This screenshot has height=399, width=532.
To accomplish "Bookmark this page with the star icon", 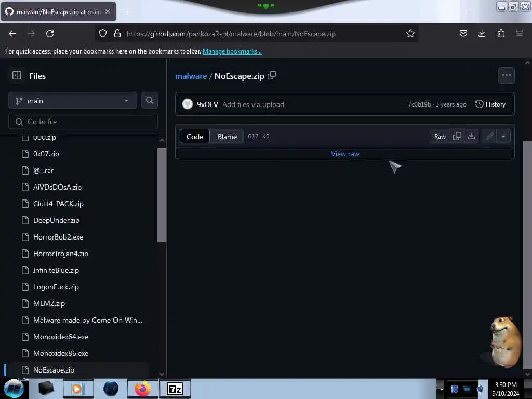I will point(410,34).
